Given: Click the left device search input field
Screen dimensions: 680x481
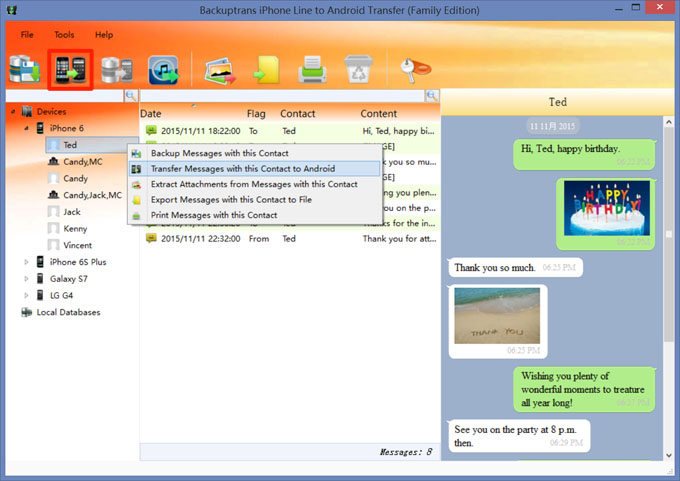Looking at the screenshot, I should (65, 96).
